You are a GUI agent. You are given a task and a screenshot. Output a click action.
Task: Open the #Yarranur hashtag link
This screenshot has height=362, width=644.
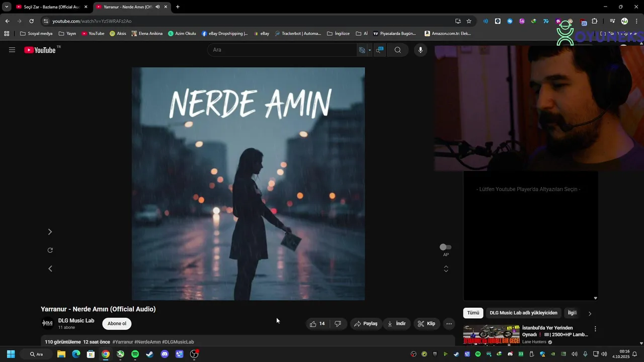point(123,342)
